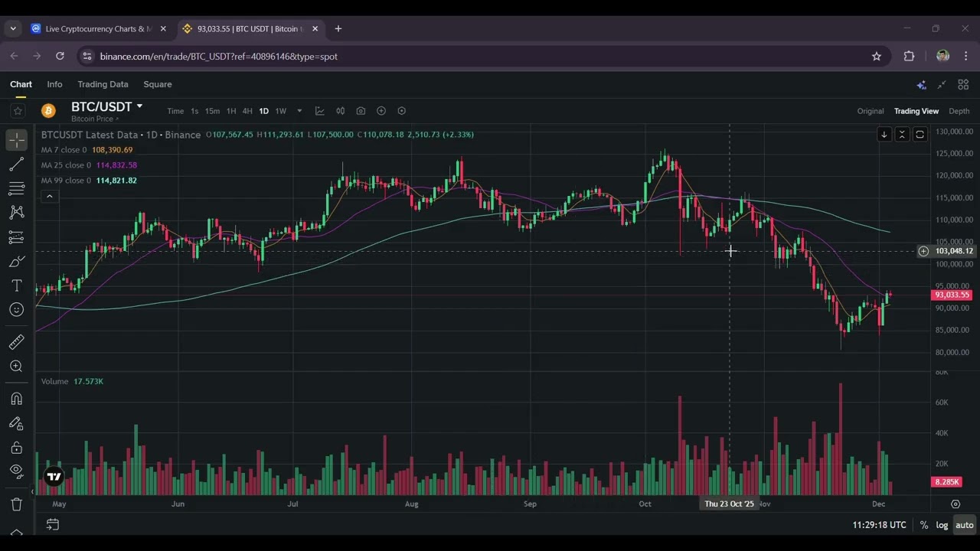This screenshot has width=980, height=551.
Task: Expand more time intervals dropdown arrow
Action: coord(299,111)
